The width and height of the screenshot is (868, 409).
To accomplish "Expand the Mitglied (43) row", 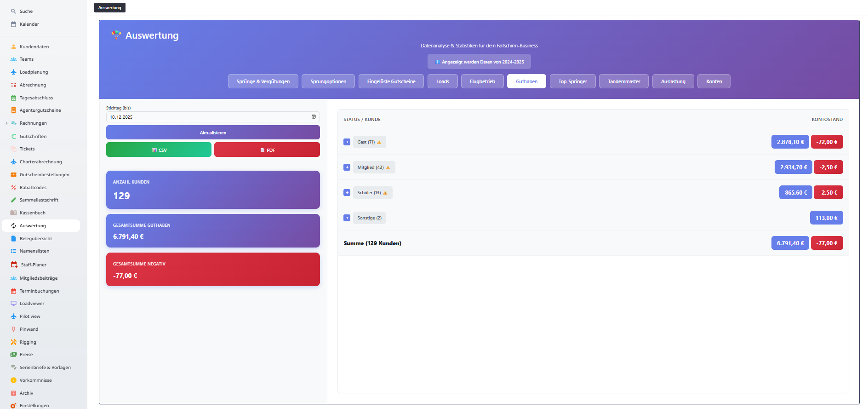I will point(347,167).
